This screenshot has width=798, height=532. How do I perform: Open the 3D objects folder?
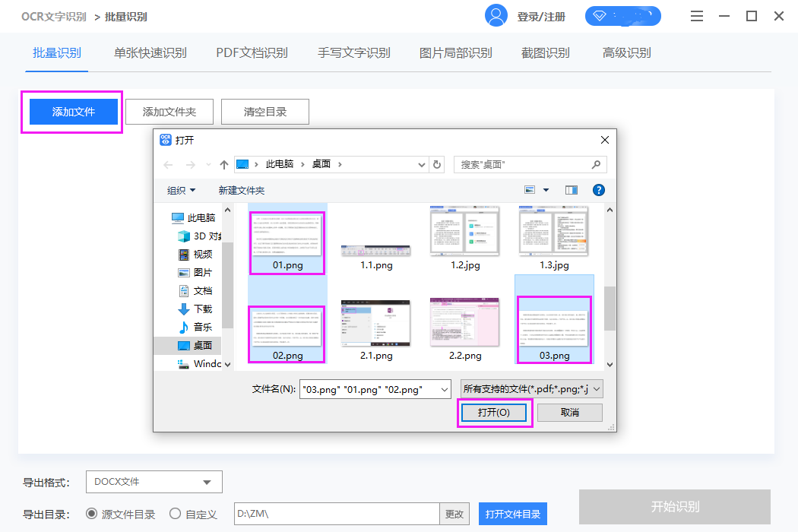tap(199, 236)
